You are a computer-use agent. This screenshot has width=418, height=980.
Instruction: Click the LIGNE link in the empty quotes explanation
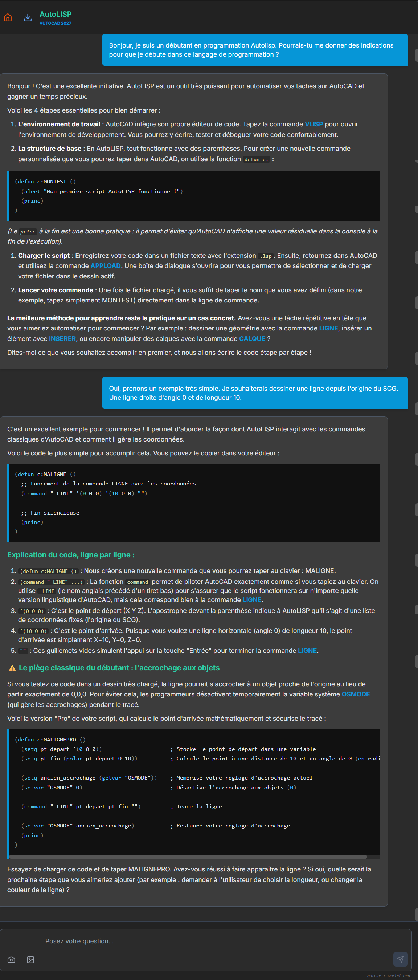pyautogui.click(x=307, y=651)
